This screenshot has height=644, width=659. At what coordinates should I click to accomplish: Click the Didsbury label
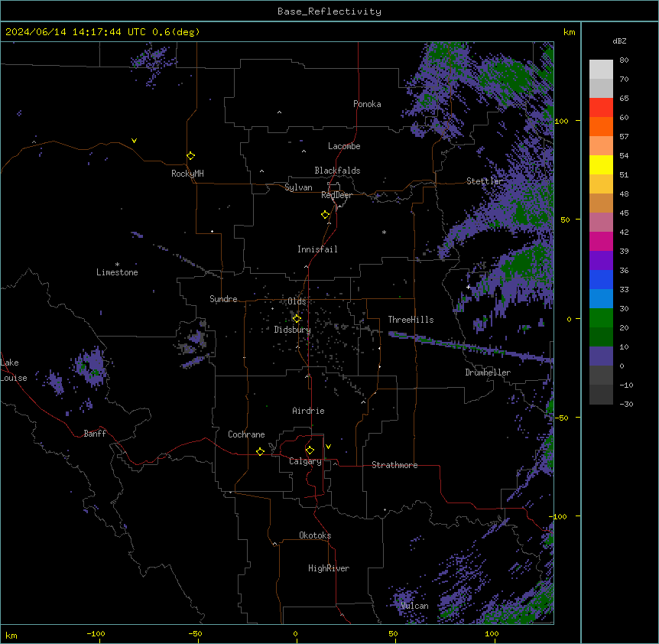[x=292, y=330]
